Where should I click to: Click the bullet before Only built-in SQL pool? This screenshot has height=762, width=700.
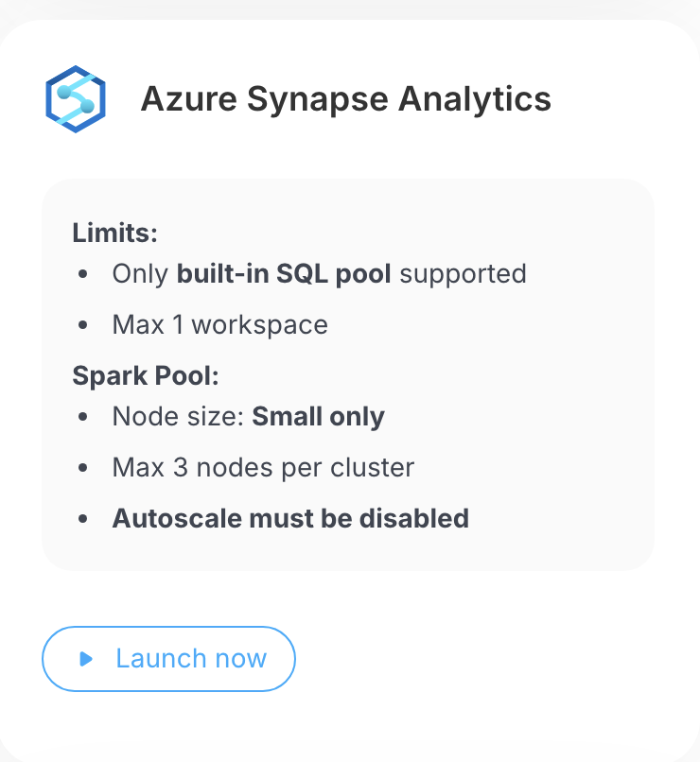pyautogui.click(x=83, y=274)
